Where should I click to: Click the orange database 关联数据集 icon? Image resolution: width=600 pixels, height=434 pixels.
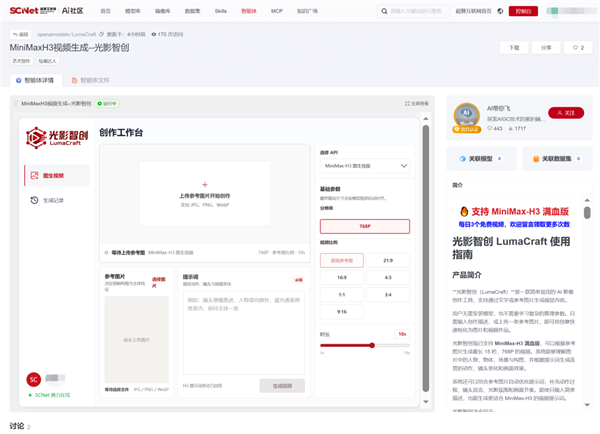click(536, 159)
